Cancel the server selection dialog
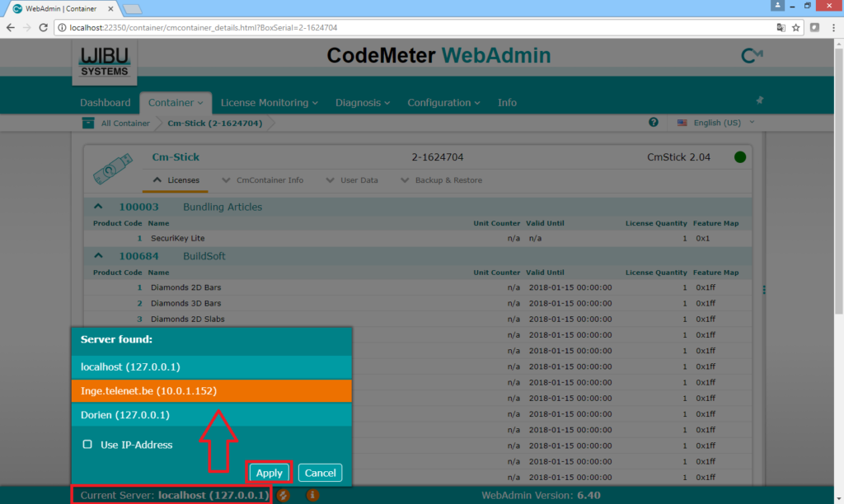This screenshot has width=844, height=504. pos(320,472)
